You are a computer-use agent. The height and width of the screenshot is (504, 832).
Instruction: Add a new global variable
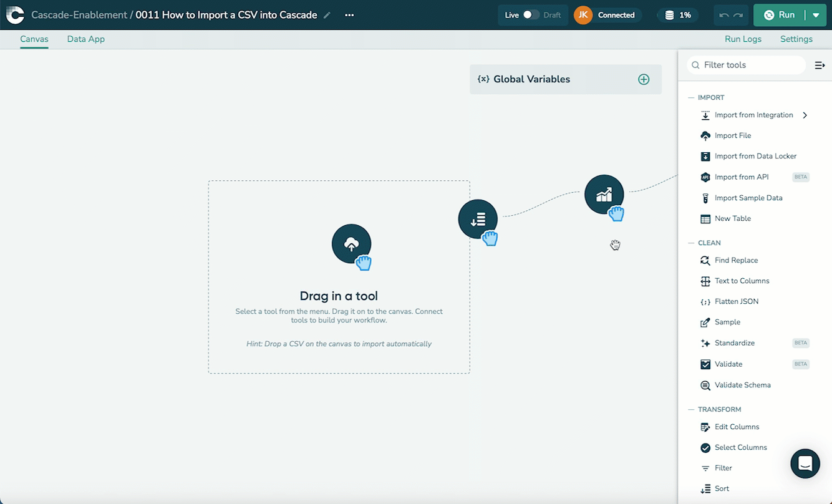point(644,79)
